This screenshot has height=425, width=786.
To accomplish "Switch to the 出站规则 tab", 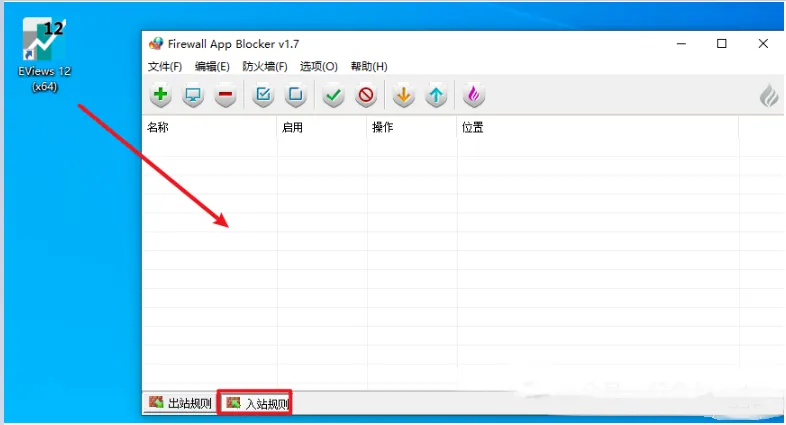I will click(180, 403).
